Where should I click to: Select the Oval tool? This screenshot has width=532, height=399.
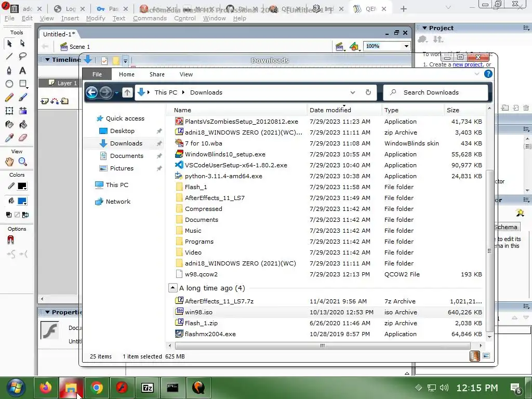tap(9, 84)
